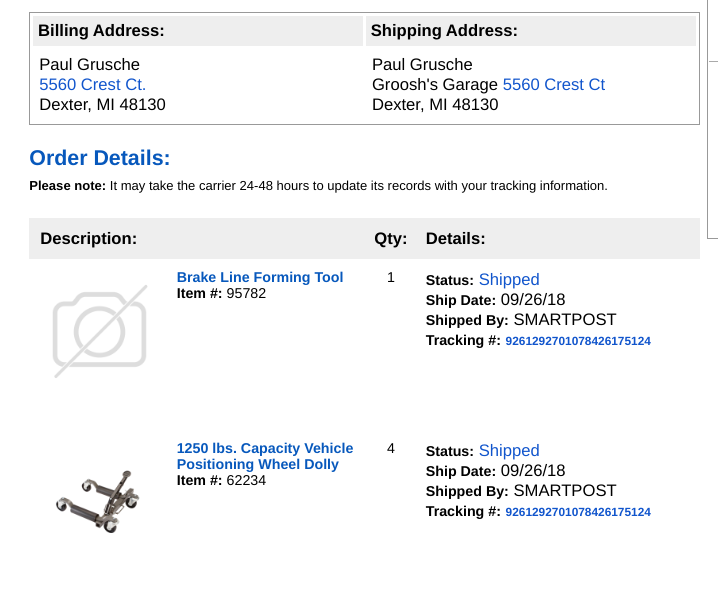Screen dimensions: 718x596
Task: Click the Description column header
Action: (x=88, y=239)
